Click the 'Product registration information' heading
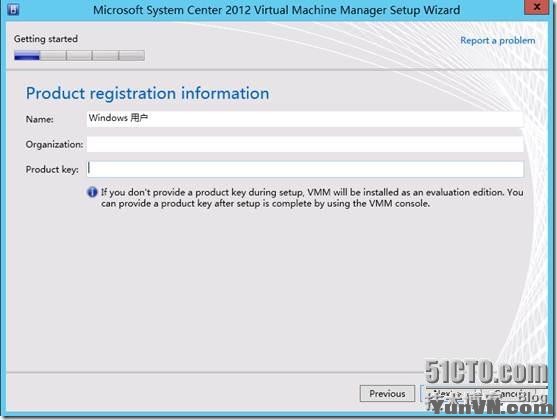Viewport: 557px width, 420px height. coord(147,93)
